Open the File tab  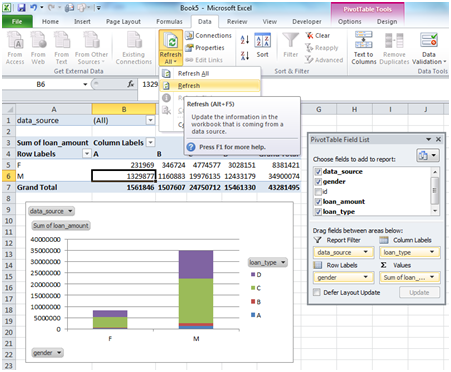pos(17,21)
